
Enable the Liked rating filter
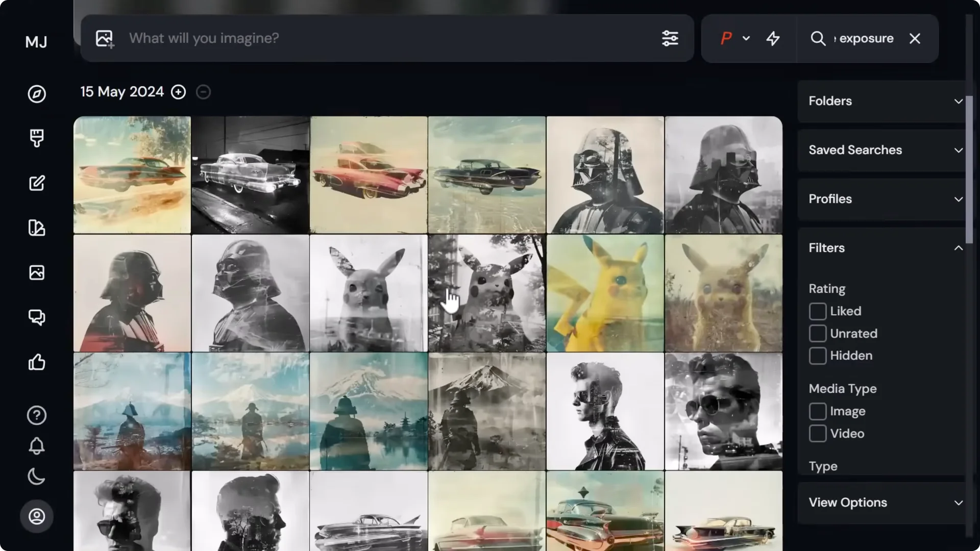click(x=818, y=311)
